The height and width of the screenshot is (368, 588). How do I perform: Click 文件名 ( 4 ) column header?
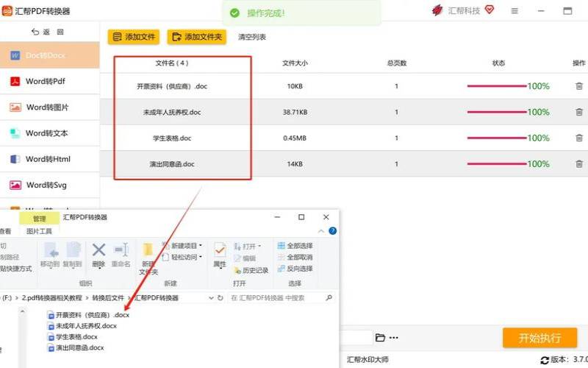172,63
